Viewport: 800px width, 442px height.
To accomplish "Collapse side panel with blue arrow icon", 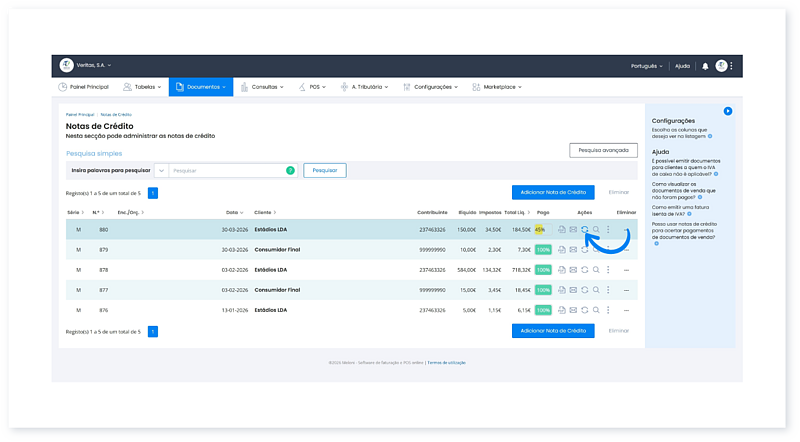I will [728, 111].
